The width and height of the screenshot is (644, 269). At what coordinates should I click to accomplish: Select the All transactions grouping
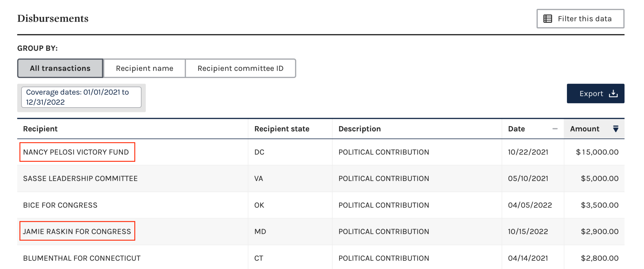tap(60, 68)
